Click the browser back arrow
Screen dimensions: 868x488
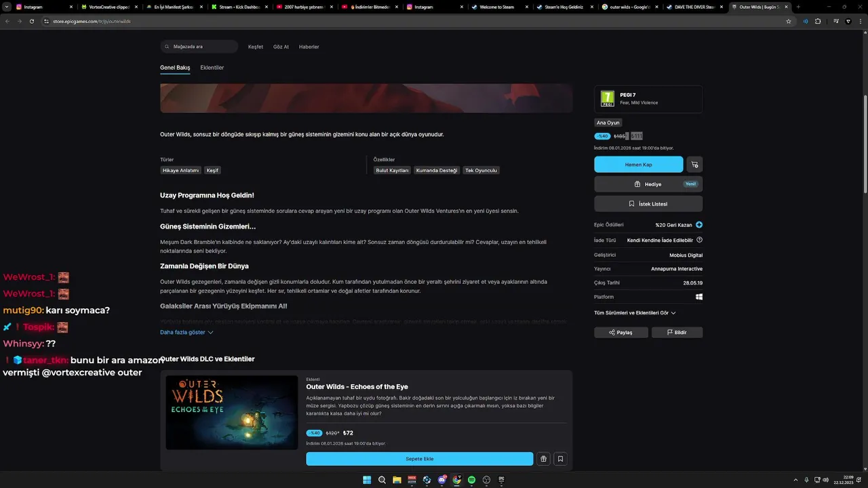pyautogui.click(x=7, y=21)
